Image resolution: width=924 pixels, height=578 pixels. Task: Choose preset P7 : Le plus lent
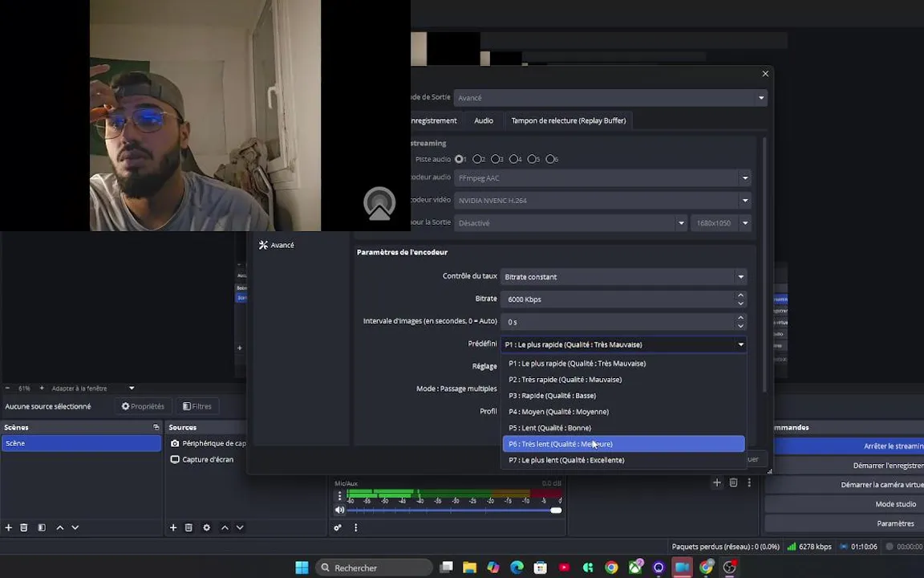click(623, 460)
